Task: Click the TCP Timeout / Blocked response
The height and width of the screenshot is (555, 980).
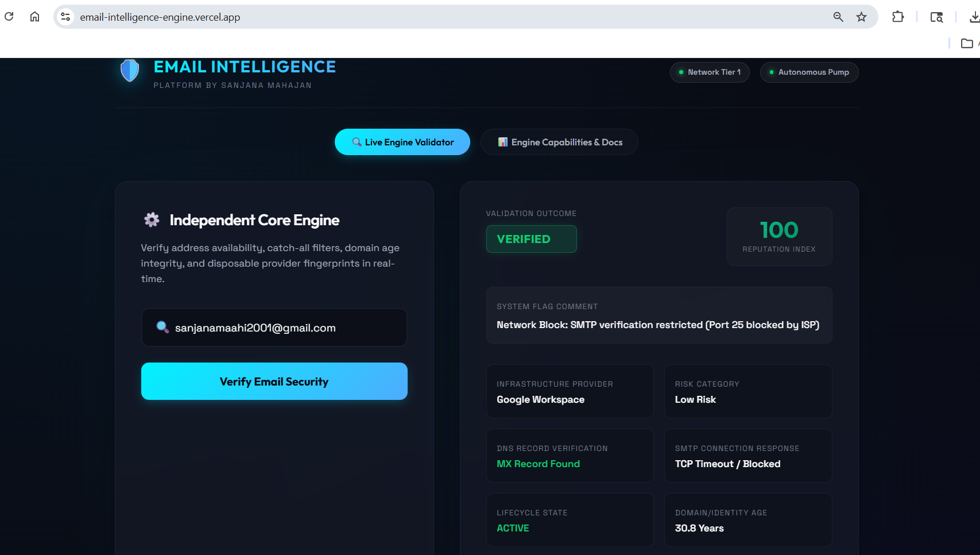Action: pos(727,464)
